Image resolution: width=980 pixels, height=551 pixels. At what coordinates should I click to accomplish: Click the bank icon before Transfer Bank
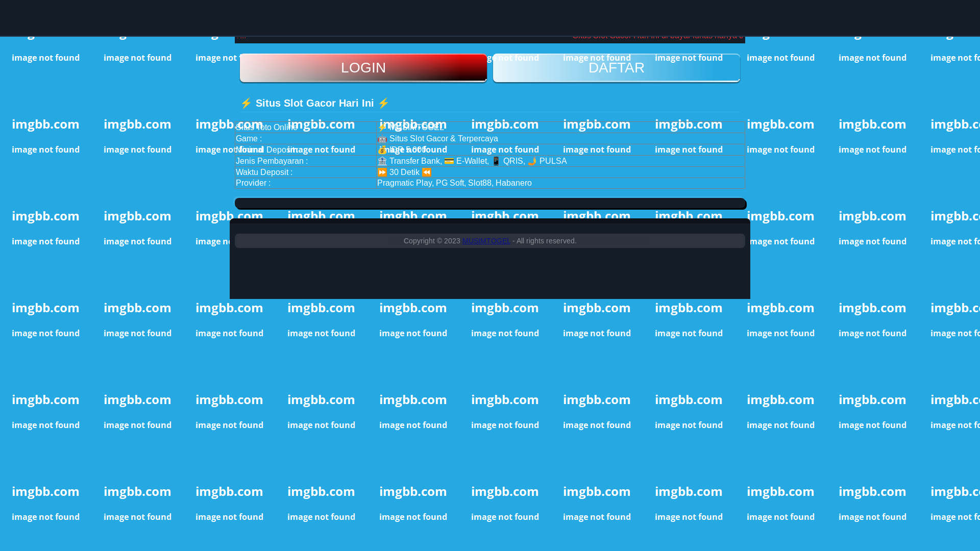click(382, 161)
